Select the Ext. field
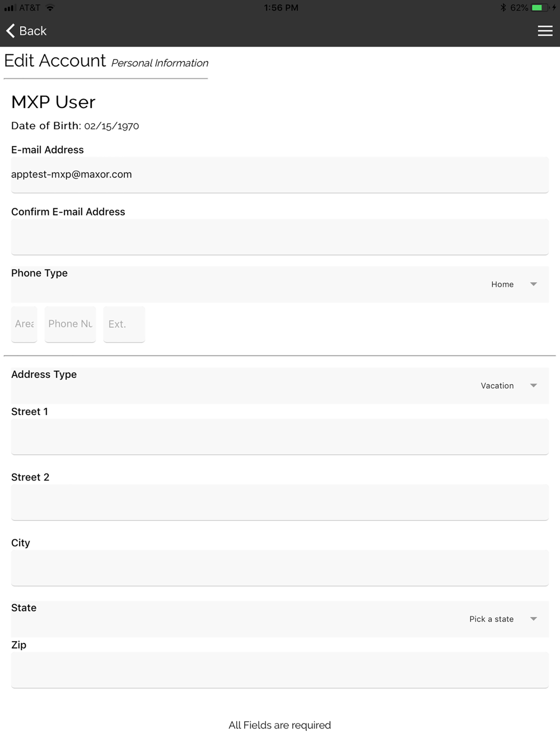The height and width of the screenshot is (747, 560). point(124,324)
